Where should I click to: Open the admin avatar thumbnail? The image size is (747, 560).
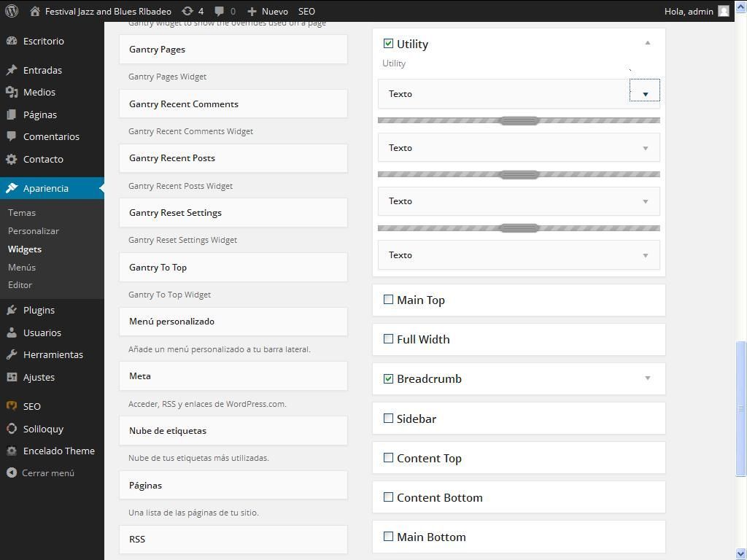click(724, 12)
